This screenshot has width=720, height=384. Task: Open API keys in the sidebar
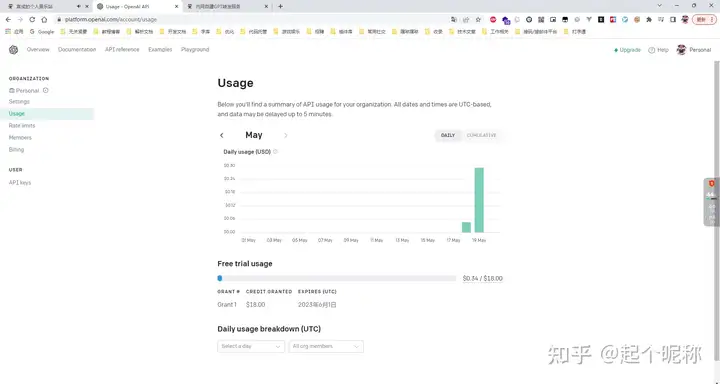click(x=20, y=183)
